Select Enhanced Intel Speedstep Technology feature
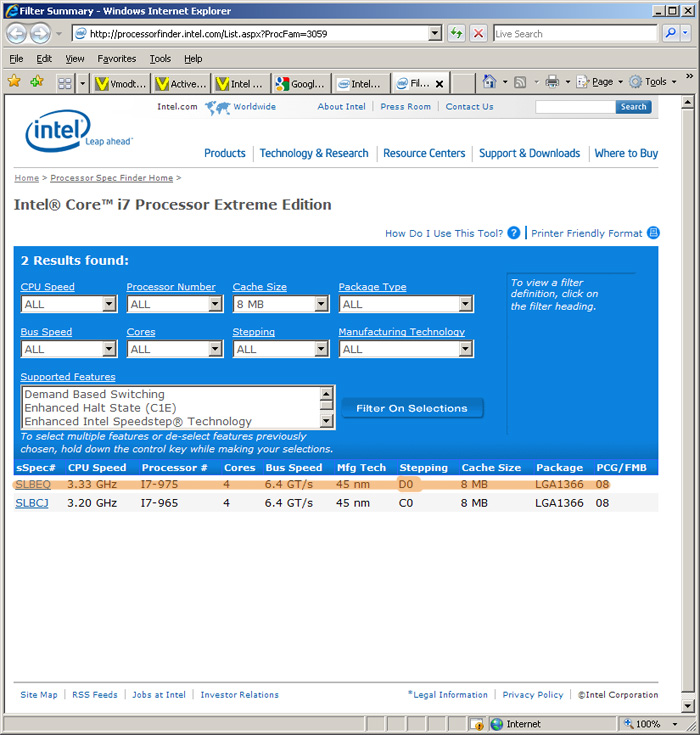Screen dimensions: 700x735 click(138, 421)
